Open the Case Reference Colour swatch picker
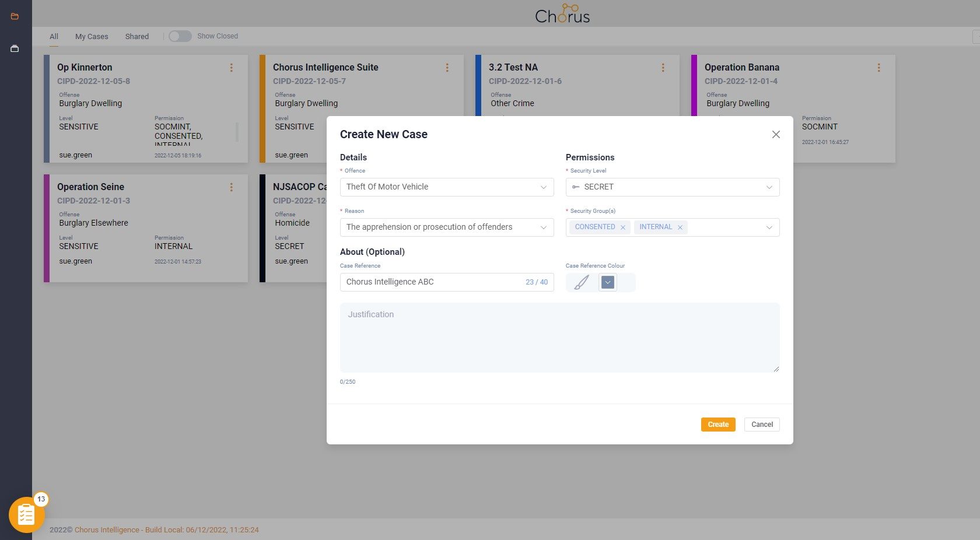Image resolution: width=980 pixels, height=540 pixels. click(x=608, y=283)
